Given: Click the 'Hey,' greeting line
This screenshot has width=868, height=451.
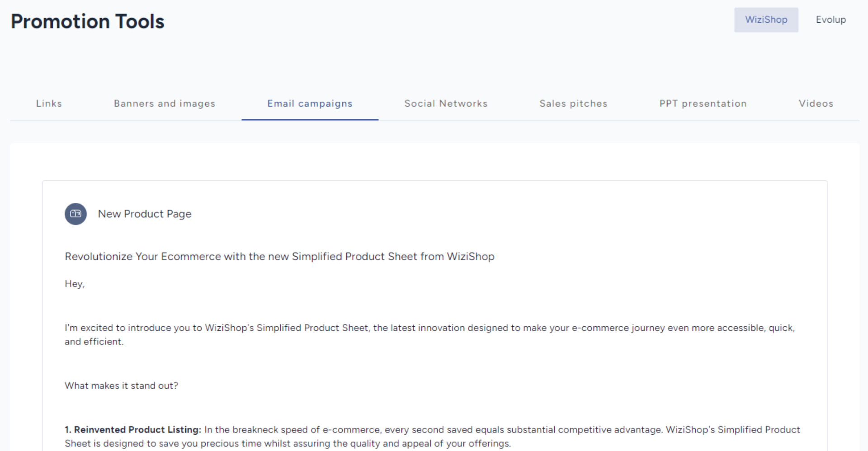Looking at the screenshot, I should tap(75, 284).
